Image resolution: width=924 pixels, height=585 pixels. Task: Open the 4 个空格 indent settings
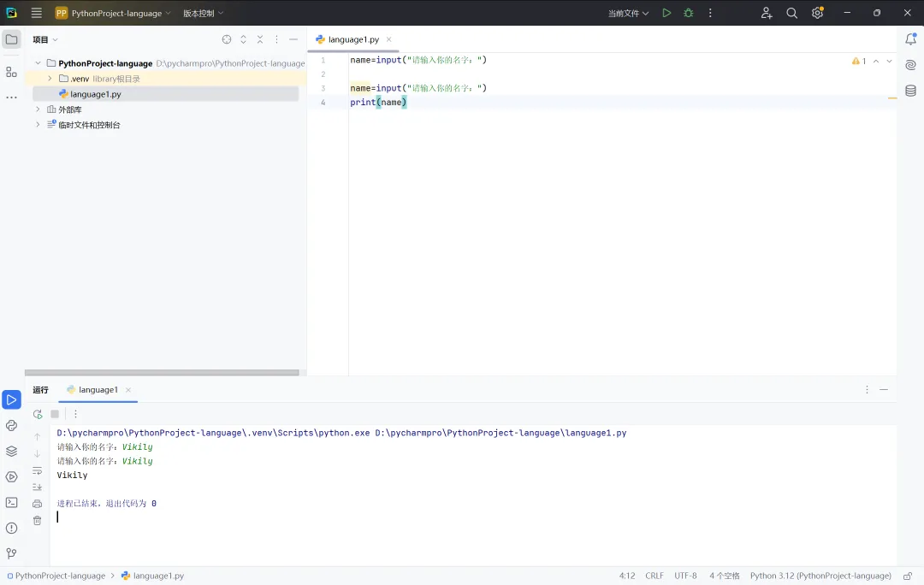click(725, 576)
